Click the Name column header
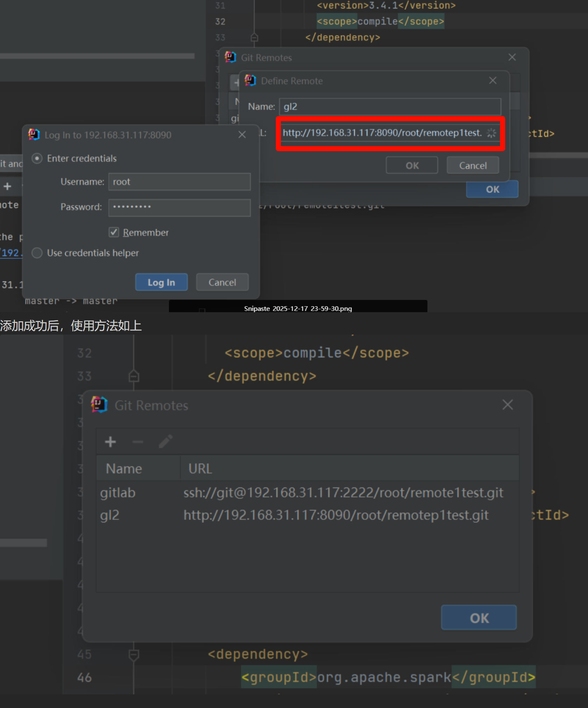Viewport: 588px width, 708px height. 138,468
